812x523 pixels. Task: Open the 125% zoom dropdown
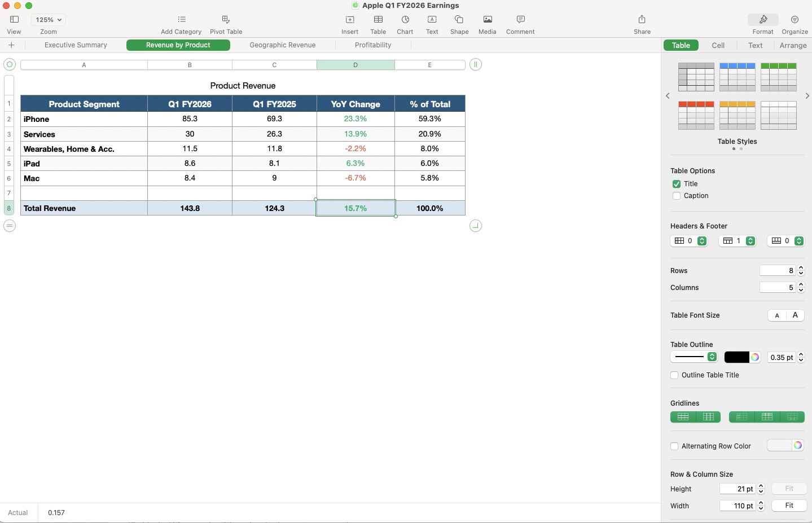click(49, 20)
